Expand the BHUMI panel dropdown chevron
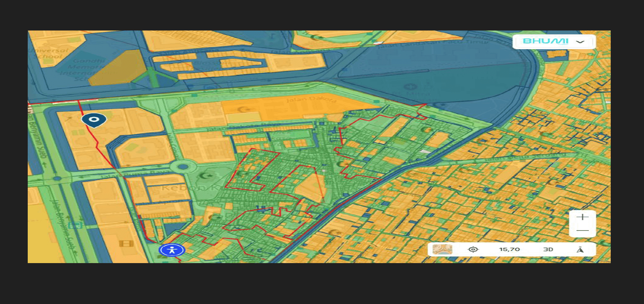Image resolution: width=644 pixels, height=304 pixels. pyautogui.click(x=580, y=42)
